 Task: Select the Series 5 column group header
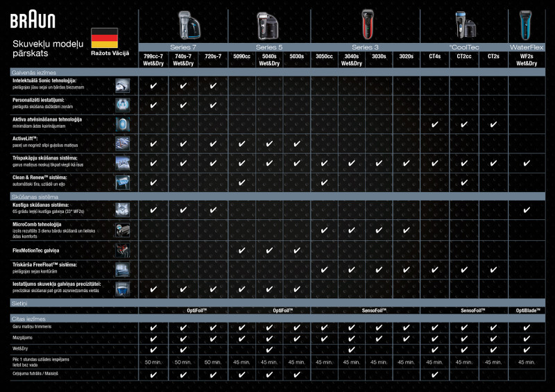click(x=269, y=47)
